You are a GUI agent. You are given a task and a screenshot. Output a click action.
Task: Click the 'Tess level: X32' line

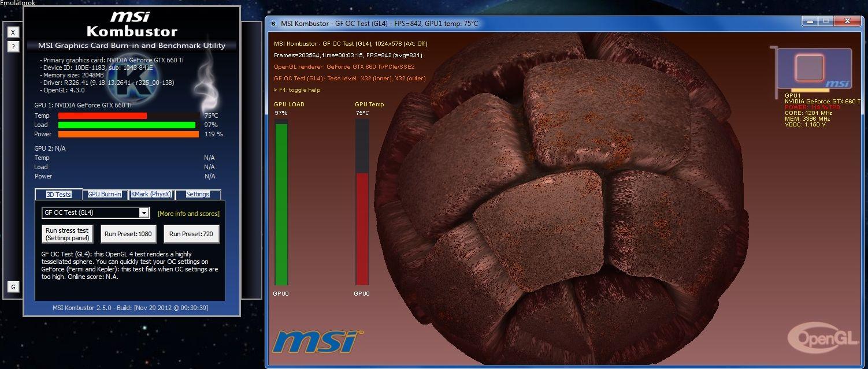click(350, 79)
